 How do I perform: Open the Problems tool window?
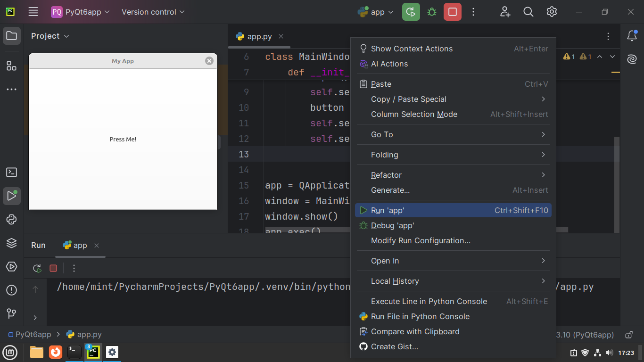(x=11, y=290)
